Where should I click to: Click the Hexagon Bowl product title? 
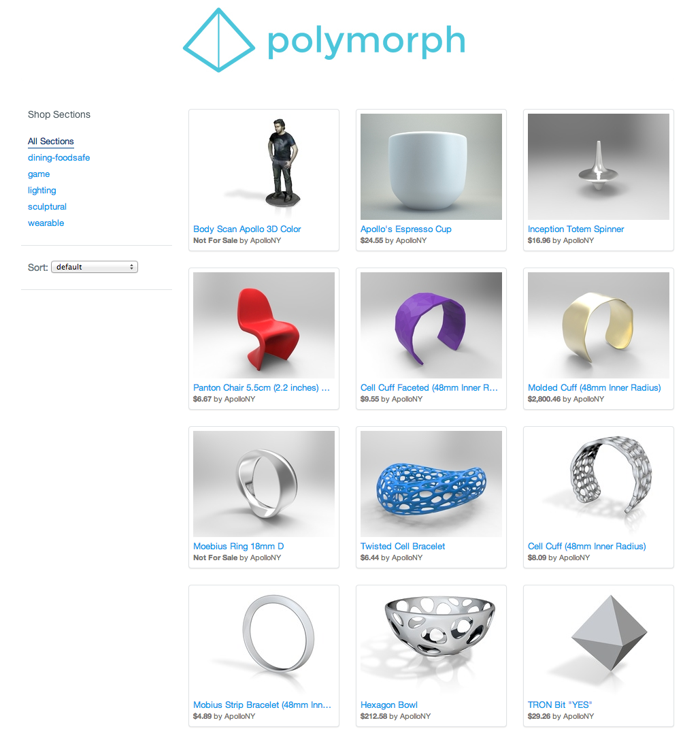tap(389, 705)
